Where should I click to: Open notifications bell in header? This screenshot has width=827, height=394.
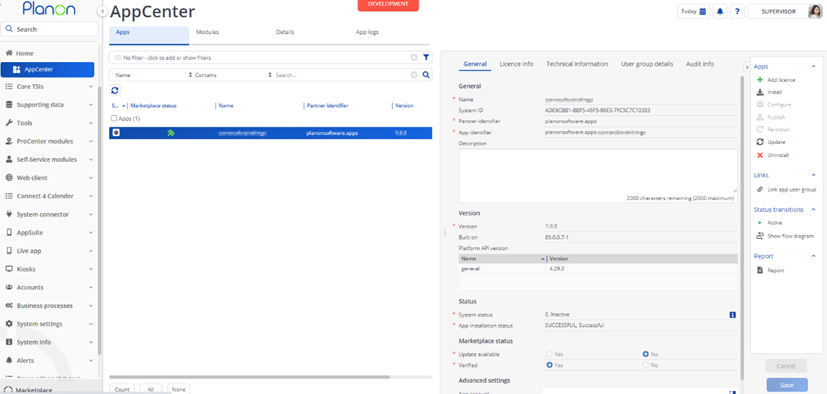point(719,11)
